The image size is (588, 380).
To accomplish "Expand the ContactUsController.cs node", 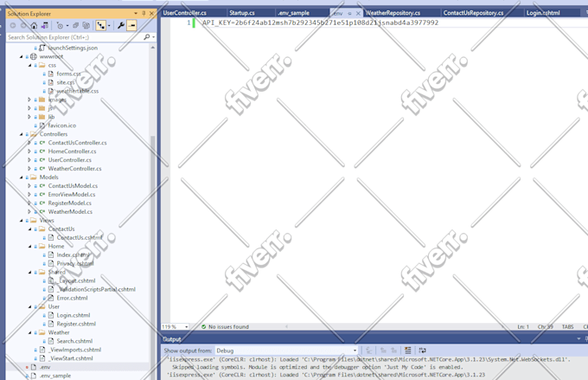I will [x=29, y=143].
